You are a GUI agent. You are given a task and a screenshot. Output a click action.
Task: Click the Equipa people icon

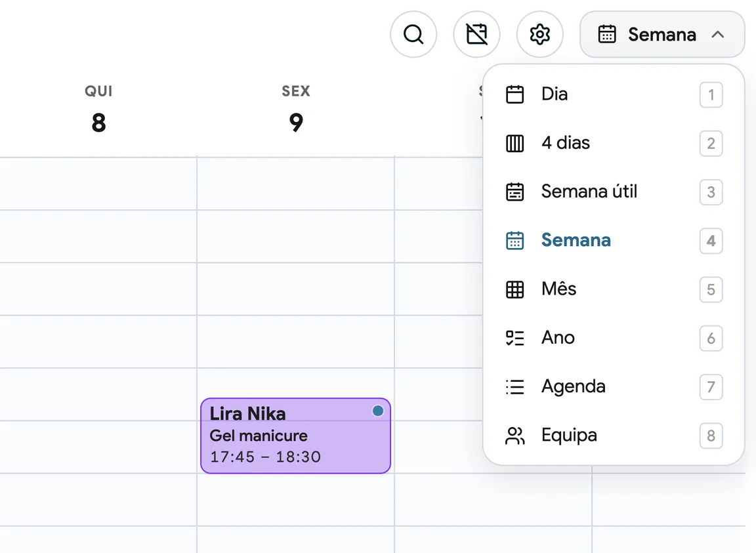tap(514, 436)
